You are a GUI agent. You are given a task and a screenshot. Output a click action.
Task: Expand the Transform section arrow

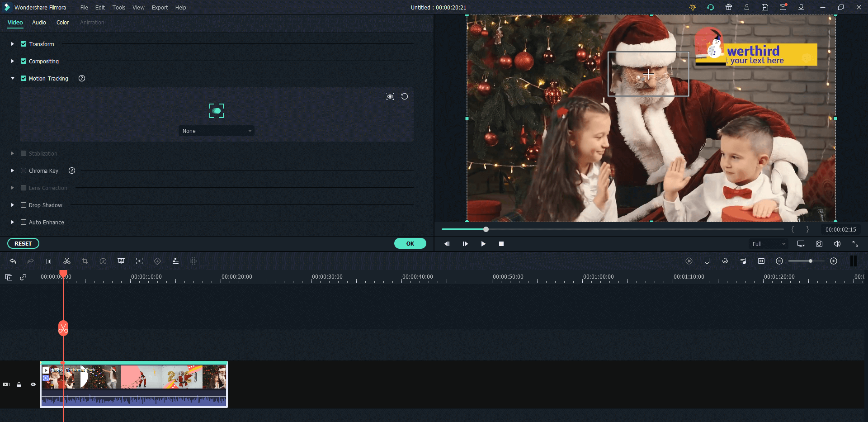click(13, 44)
